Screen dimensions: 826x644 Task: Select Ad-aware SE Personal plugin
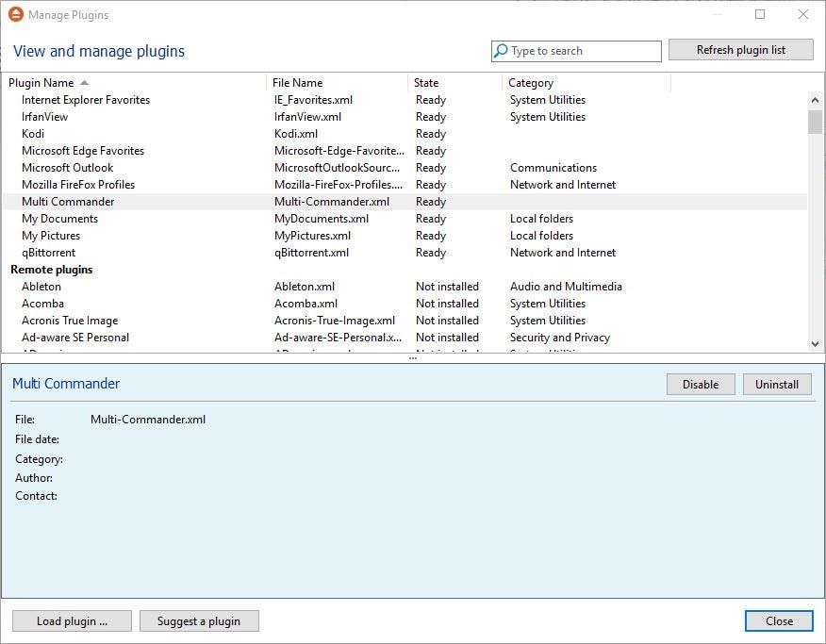405,338
